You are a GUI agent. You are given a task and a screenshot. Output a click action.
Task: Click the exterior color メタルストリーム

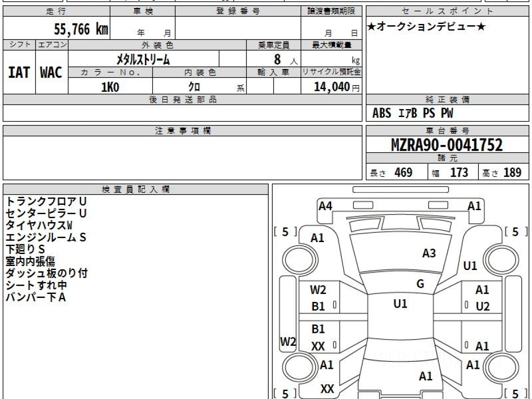[x=143, y=59]
